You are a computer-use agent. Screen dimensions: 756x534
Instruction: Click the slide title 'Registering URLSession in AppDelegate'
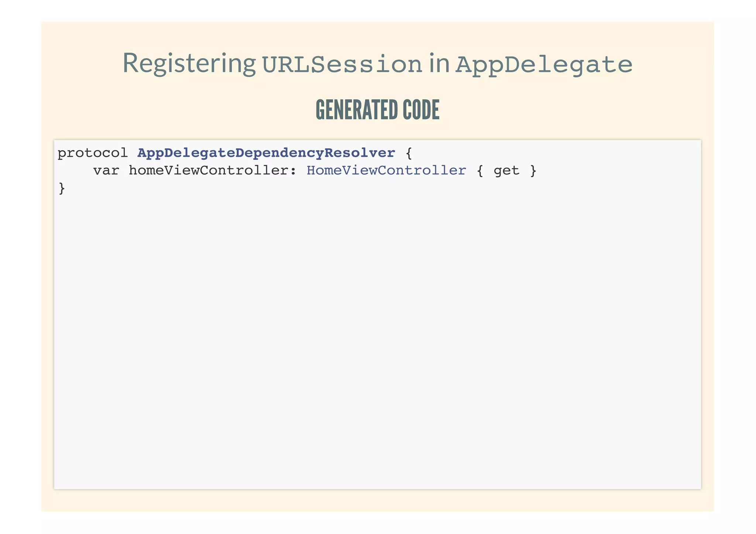coord(378,64)
